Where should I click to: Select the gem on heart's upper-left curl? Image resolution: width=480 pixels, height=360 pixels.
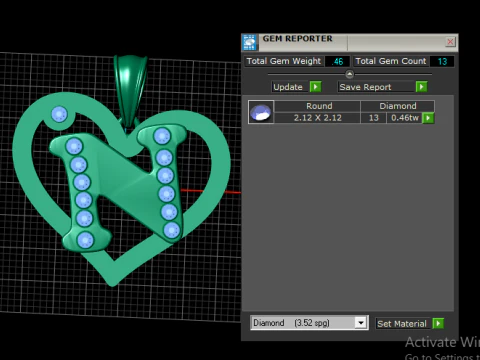point(59,114)
